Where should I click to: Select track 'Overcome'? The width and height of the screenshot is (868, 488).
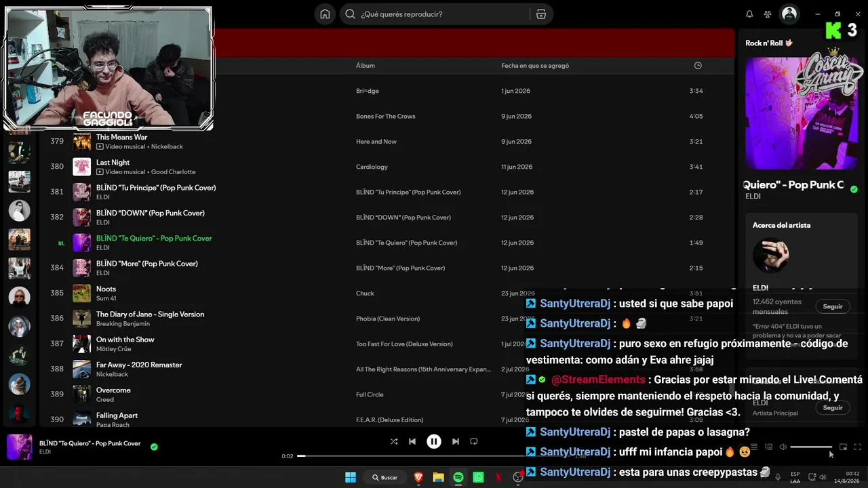point(113,390)
